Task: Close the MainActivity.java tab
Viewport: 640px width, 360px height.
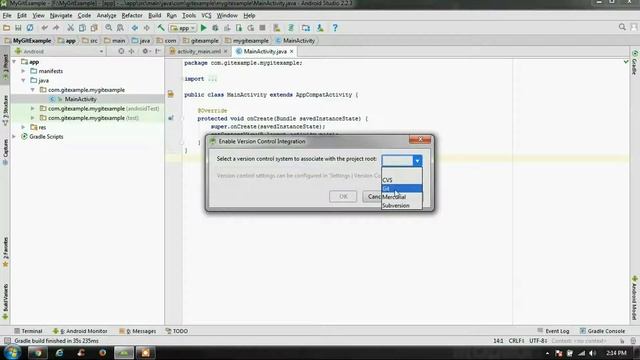Action: click(x=291, y=51)
